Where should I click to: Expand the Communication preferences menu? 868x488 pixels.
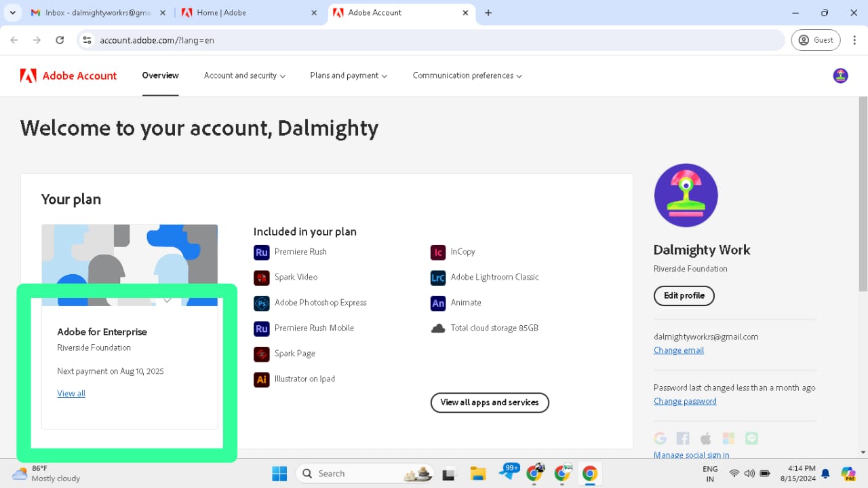point(467,75)
